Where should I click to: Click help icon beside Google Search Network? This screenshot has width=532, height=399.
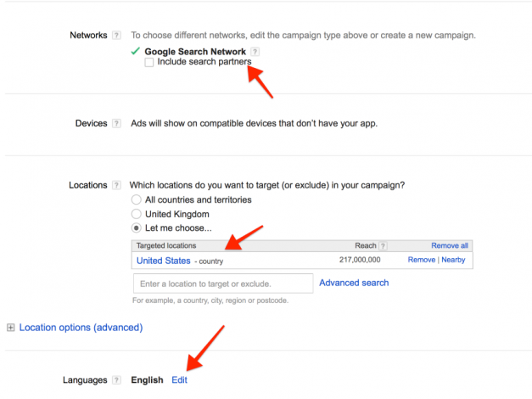click(x=255, y=52)
